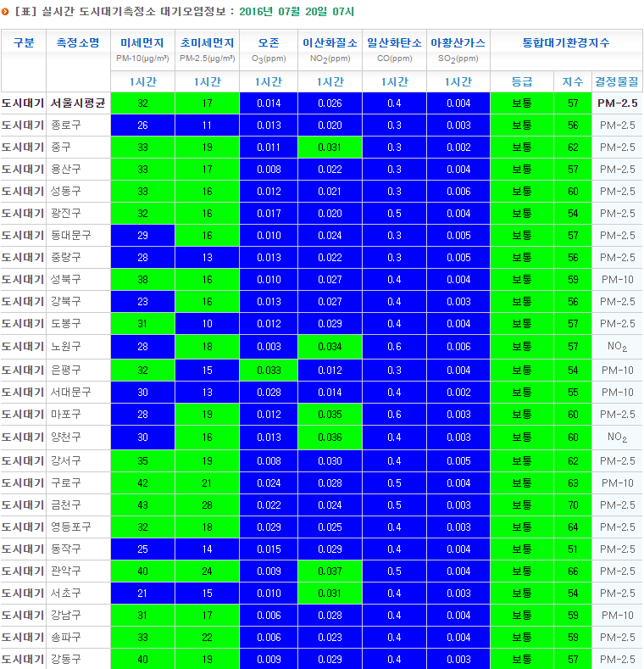Click the orange bullet icon before the table title

(7, 12)
